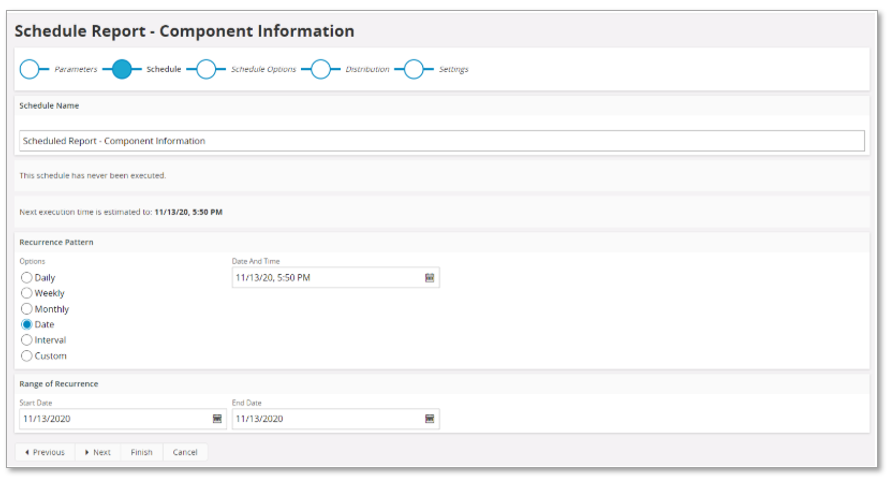Viewport: 888px width, 477px height.
Task: Select the Date recurrence radio button
Action: pyautogui.click(x=27, y=325)
